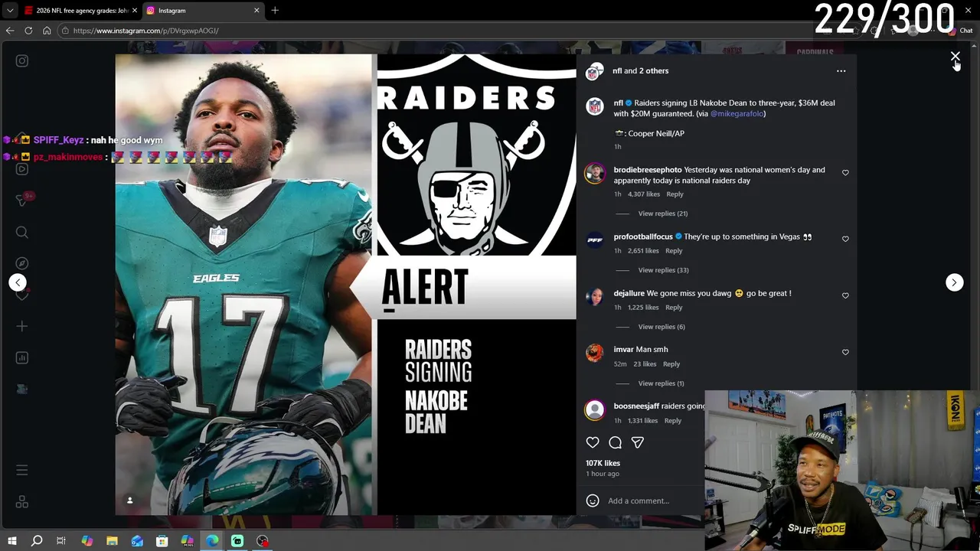Image resolution: width=980 pixels, height=551 pixels.
Task: Go to next post with right arrow
Action: (x=954, y=282)
